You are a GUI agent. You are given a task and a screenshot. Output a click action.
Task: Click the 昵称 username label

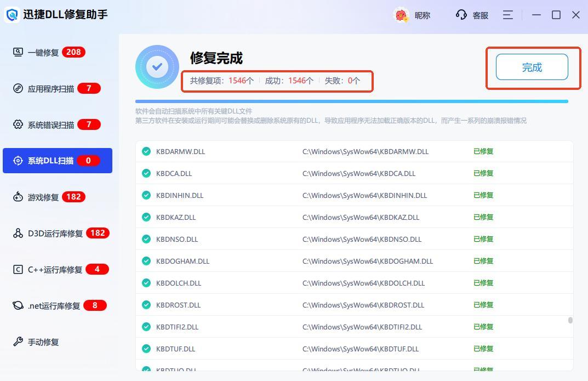click(x=423, y=15)
